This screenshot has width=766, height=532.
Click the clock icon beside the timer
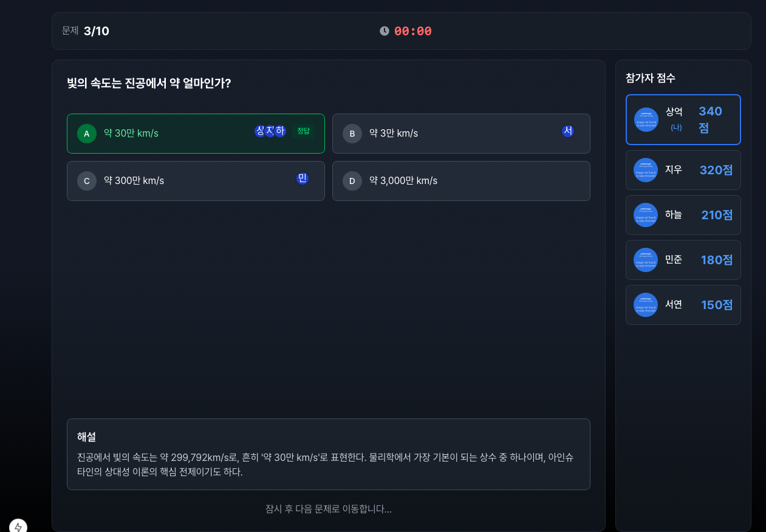tap(385, 31)
